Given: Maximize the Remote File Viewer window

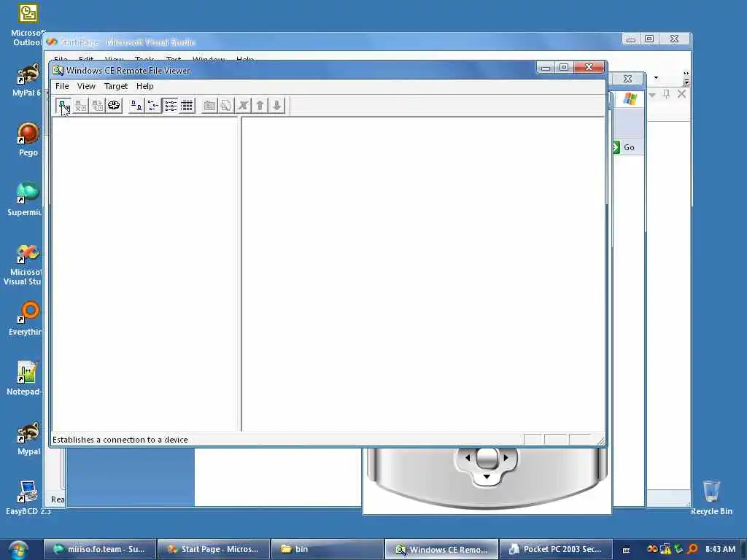Looking at the screenshot, I should click(x=564, y=68).
